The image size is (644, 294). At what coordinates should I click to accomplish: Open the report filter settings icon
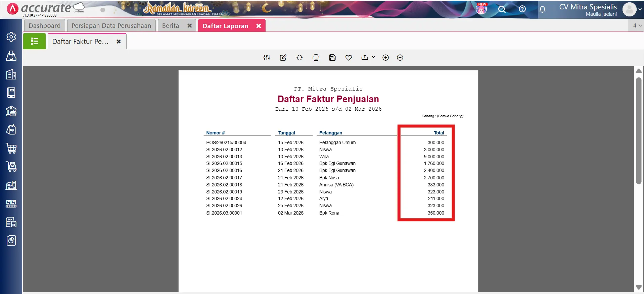[267, 58]
